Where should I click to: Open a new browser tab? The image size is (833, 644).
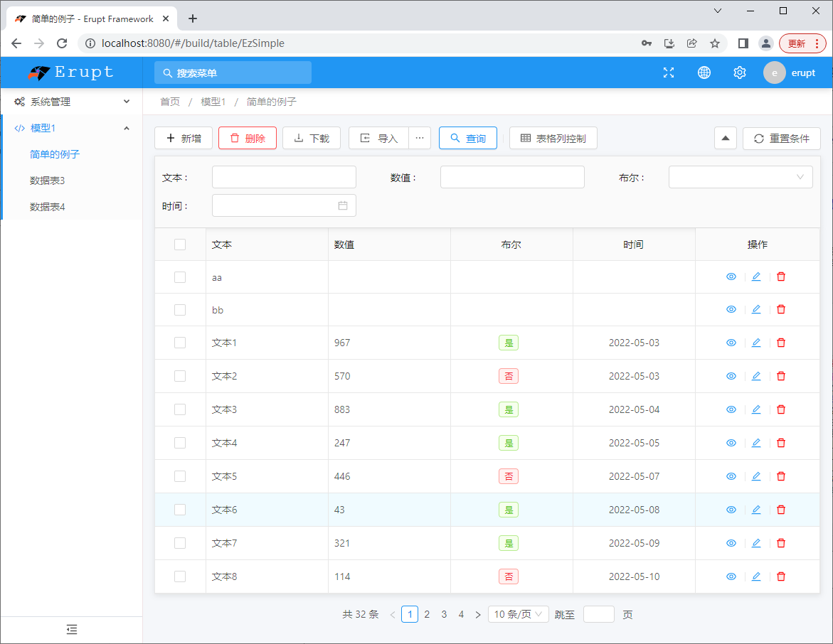tap(193, 18)
